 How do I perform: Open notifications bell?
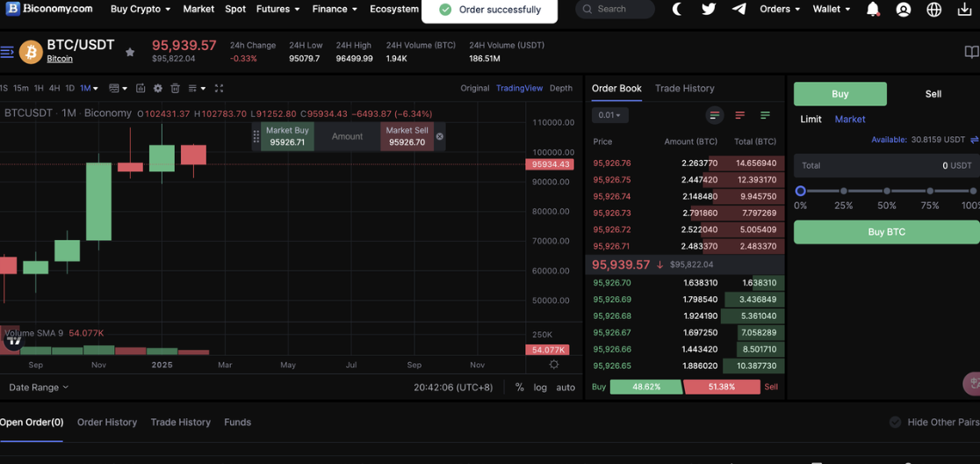point(873,9)
